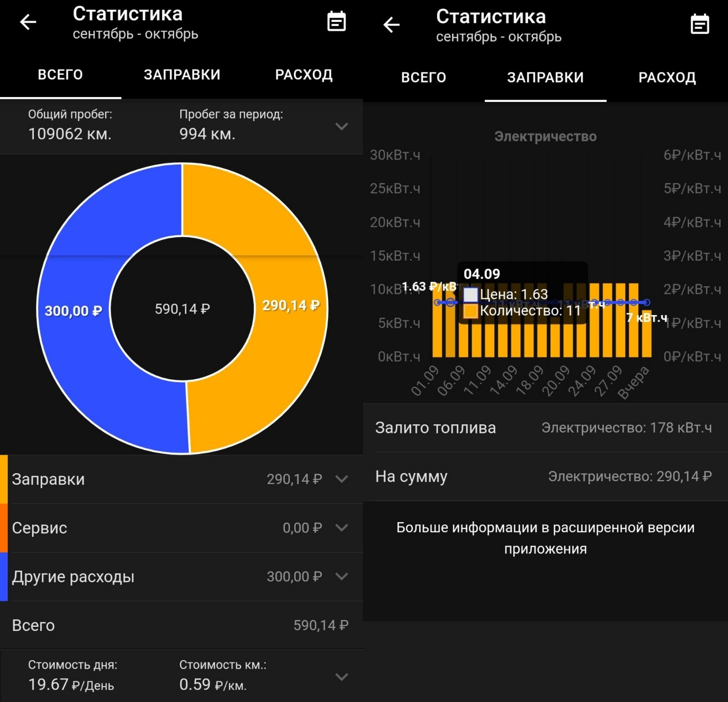
Task: Tap Электричество chart title
Action: (545, 137)
